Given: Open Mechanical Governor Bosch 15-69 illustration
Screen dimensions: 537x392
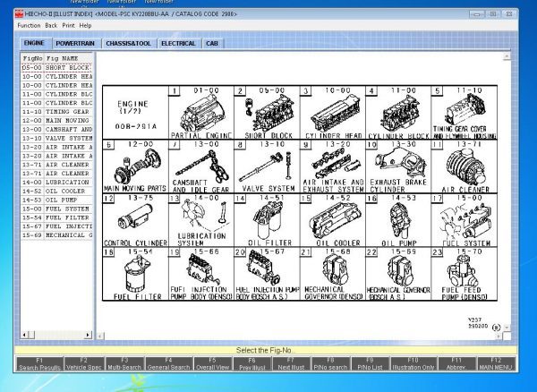Looking at the screenshot, I should (398, 274).
